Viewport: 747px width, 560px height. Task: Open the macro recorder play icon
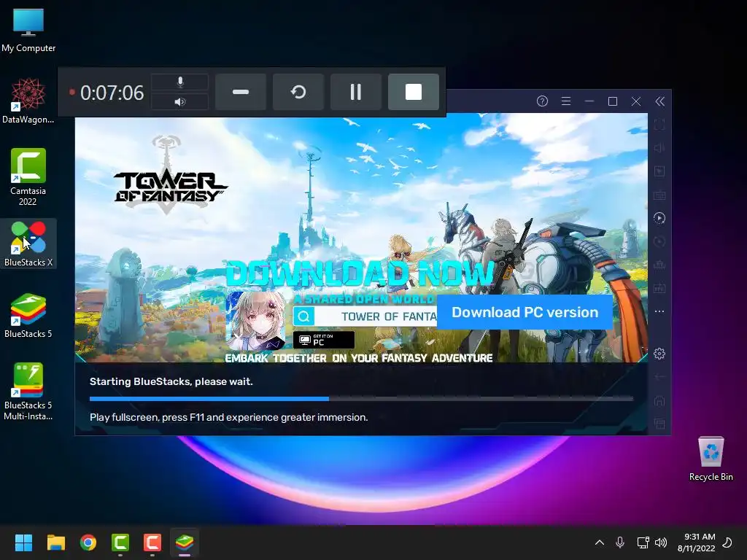[659, 218]
